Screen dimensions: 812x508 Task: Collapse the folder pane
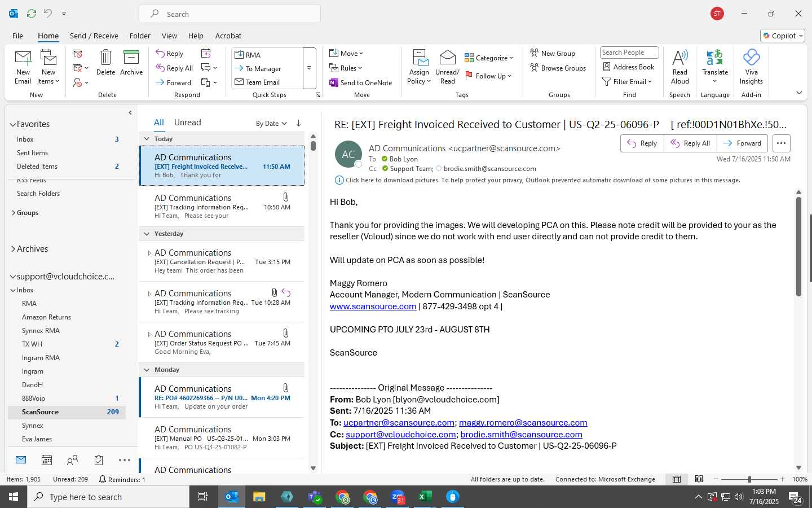[130, 112]
